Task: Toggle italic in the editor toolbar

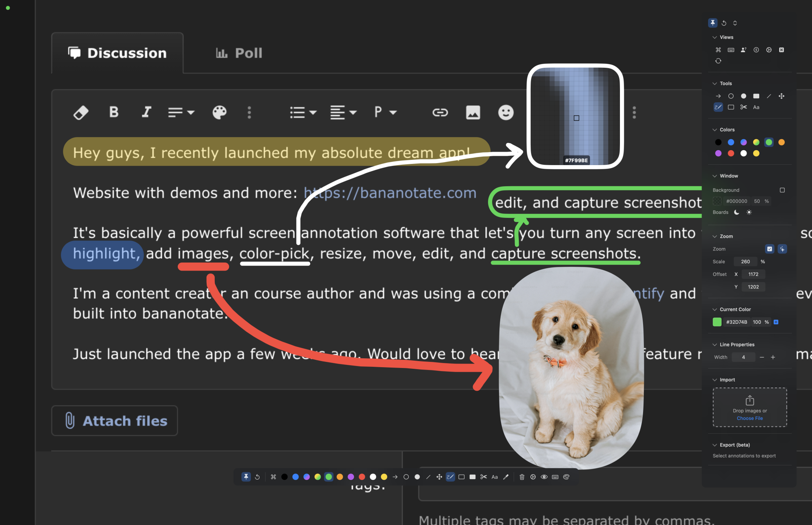Action: pos(146,112)
